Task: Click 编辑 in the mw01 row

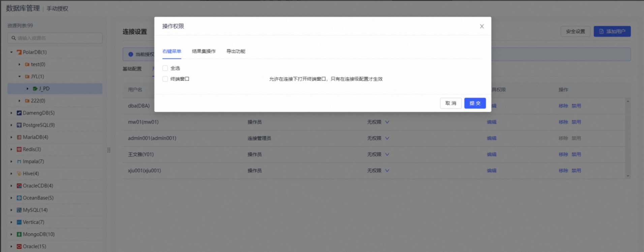Action: click(x=492, y=122)
